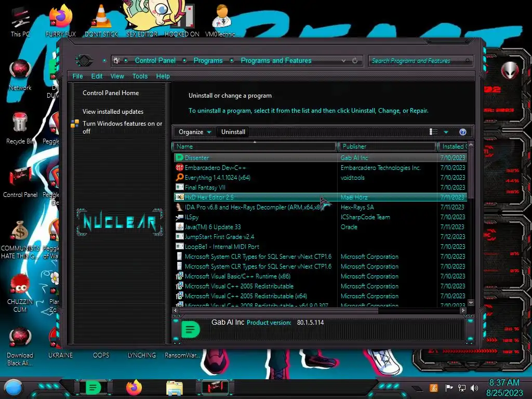Open FURRY FUX Firefox desktop shortcut
Screen dimensions: 532x399
pyautogui.click(x=61, y=21)
